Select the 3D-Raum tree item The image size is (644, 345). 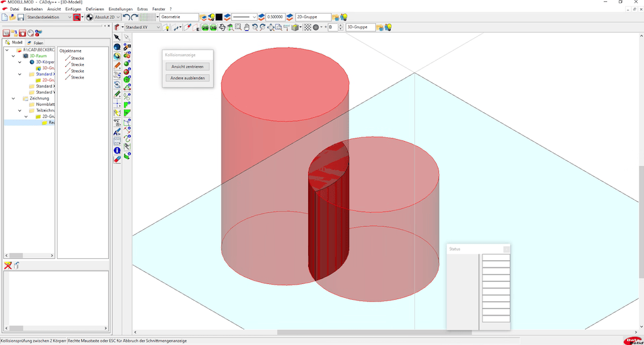pyautogui.click(x=38, y=55)
